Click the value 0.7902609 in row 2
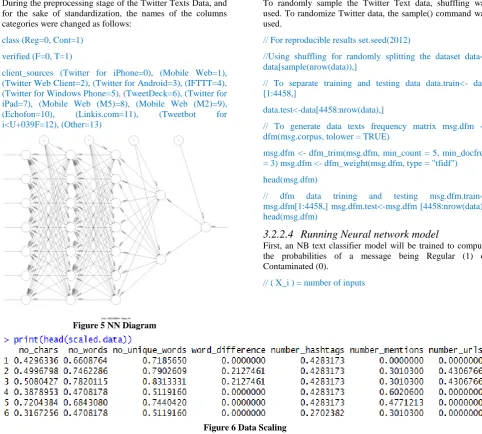This screenshot has height=434, width=482. point(164,371)
